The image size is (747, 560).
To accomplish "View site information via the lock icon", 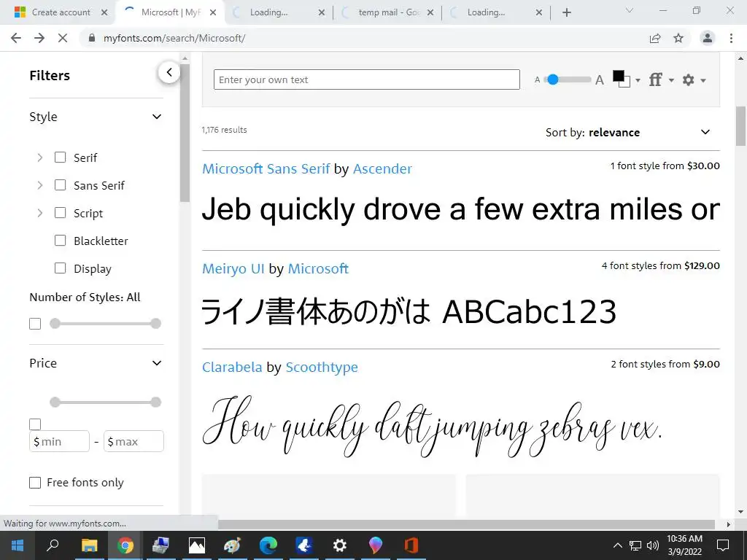I will click(92, 38).
